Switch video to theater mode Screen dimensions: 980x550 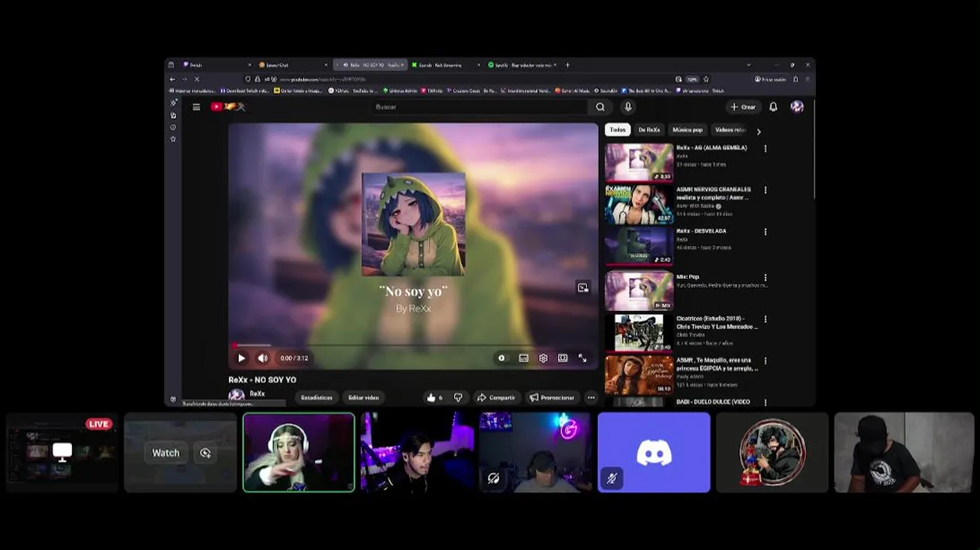pyautogui.click(x=563, y=357)
